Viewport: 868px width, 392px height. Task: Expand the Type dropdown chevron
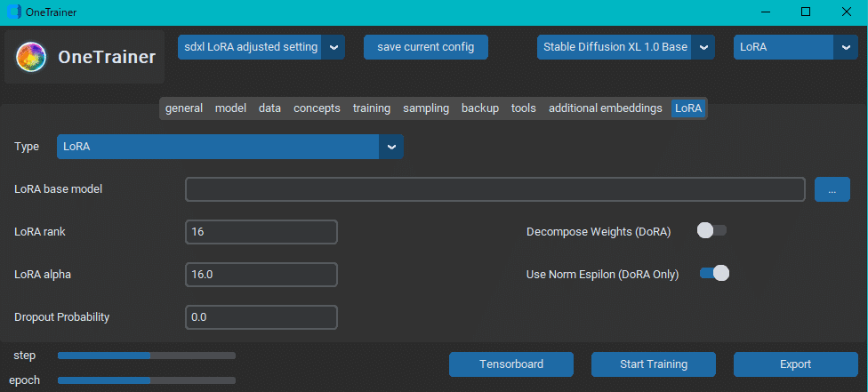pos(391,147)
